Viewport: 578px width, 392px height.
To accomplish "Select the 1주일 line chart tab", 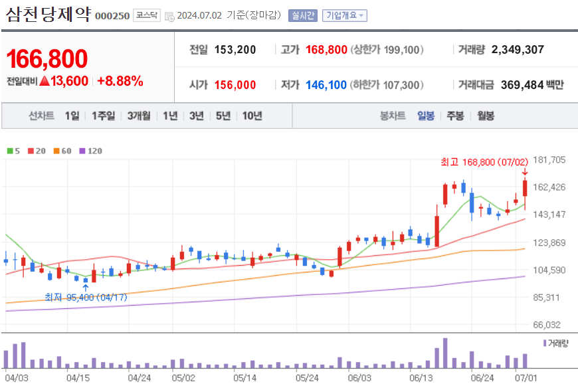I will coord(103,116).
